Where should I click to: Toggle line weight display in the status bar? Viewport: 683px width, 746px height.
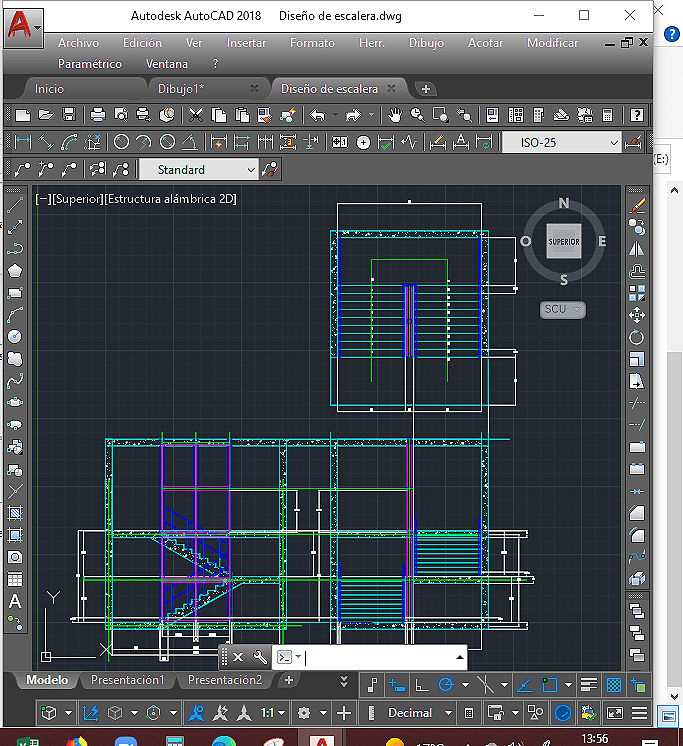pyautogui.click(x=589, y=685)
